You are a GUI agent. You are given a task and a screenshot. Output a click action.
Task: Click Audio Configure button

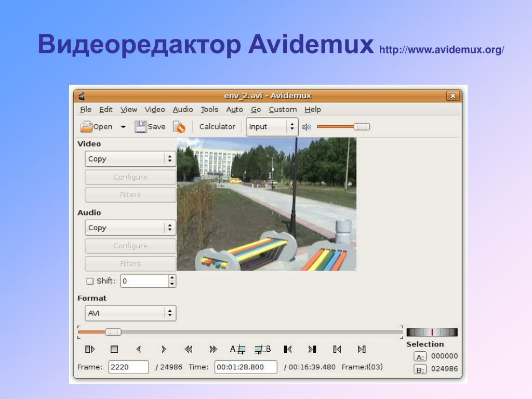(x=130, y=246)
